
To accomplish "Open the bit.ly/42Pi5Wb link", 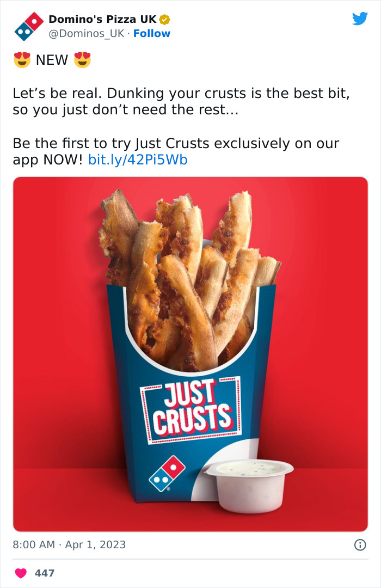I will coord(138,160).
